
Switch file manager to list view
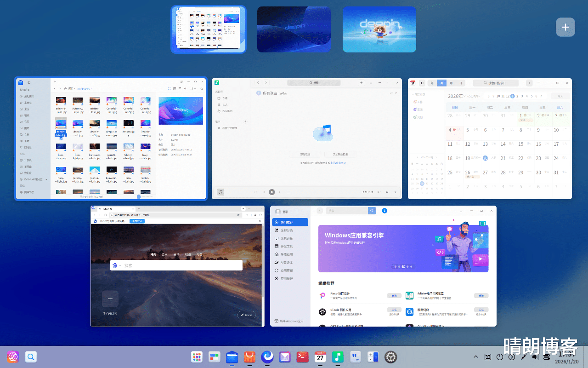click(175, 88)
